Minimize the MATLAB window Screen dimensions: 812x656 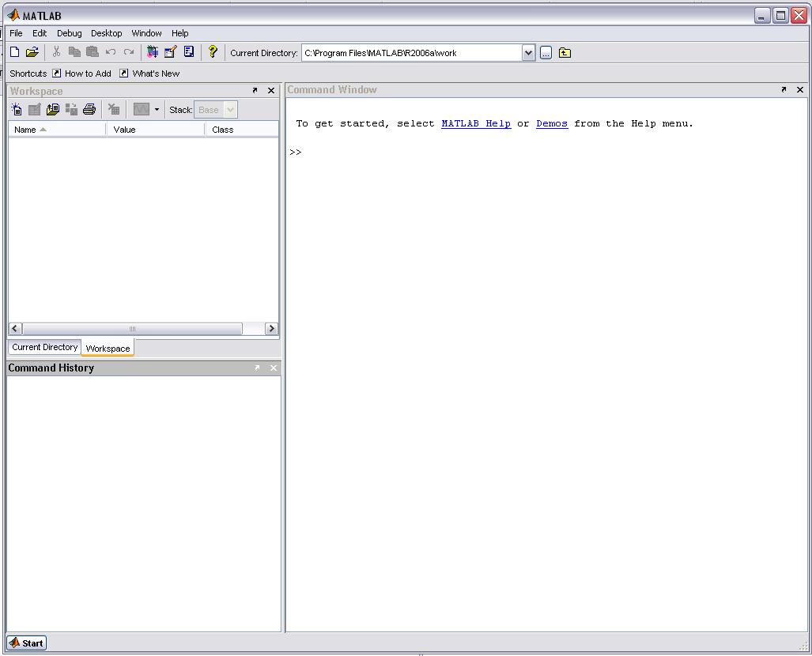tap(761, 16)
